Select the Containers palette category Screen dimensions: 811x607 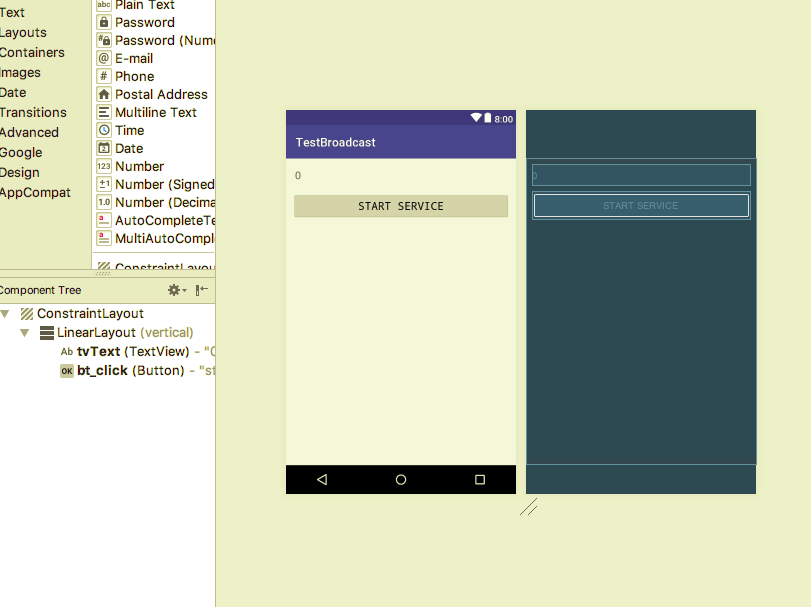pyautogui.click(x=32, y=52)
